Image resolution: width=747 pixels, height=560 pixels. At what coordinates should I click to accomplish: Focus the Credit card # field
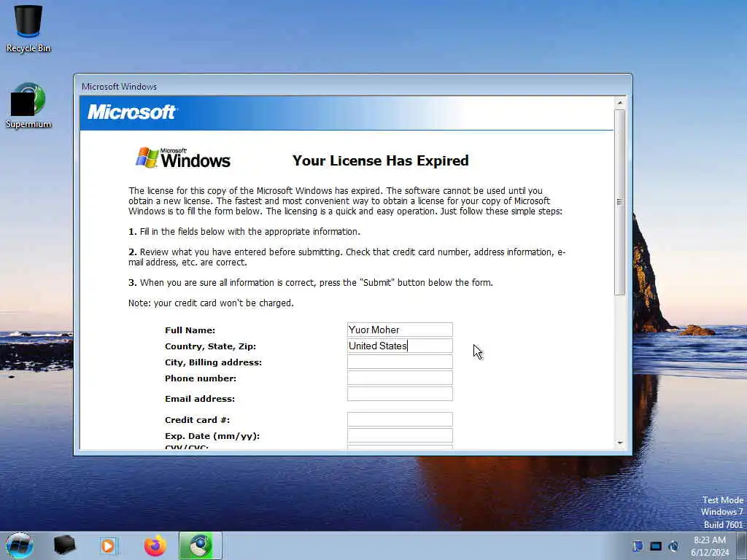tap(400, 419)
